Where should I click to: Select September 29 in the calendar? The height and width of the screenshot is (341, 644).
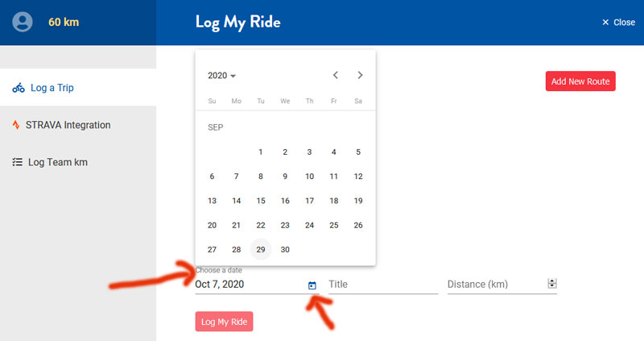[x=261, y=249]
